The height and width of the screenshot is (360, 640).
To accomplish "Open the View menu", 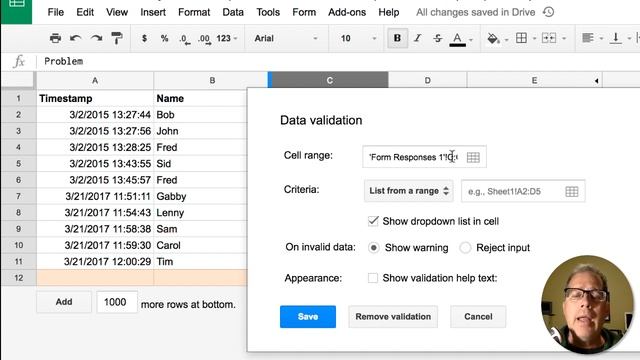I will point(117,12).
